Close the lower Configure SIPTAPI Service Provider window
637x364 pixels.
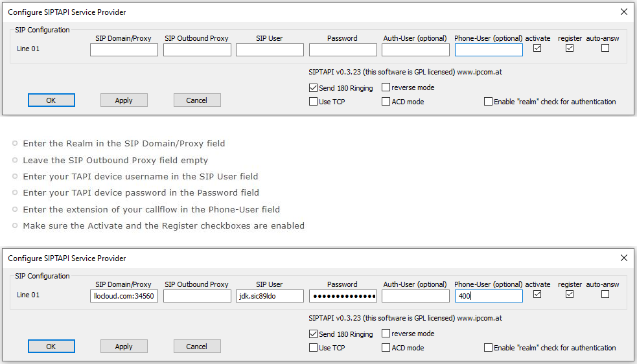(623, 258)
